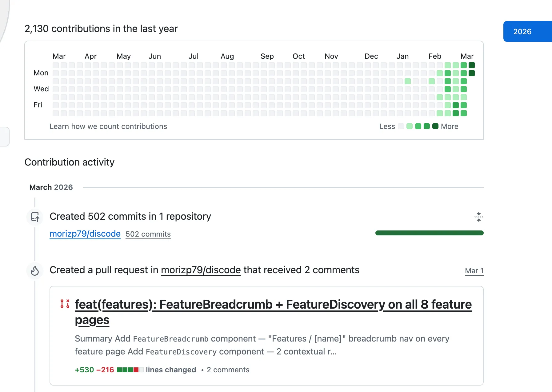Image resolution: width=552 pixels, height=392 pixels.
Task: Open morizp79/discode in the pull request heading
Action: pos(201,270)
